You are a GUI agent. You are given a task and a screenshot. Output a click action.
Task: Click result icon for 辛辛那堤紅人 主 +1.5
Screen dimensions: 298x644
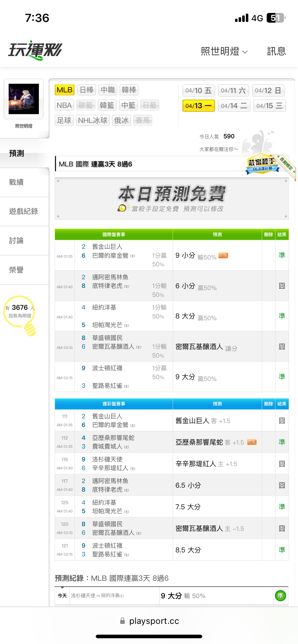click(282, 464)
